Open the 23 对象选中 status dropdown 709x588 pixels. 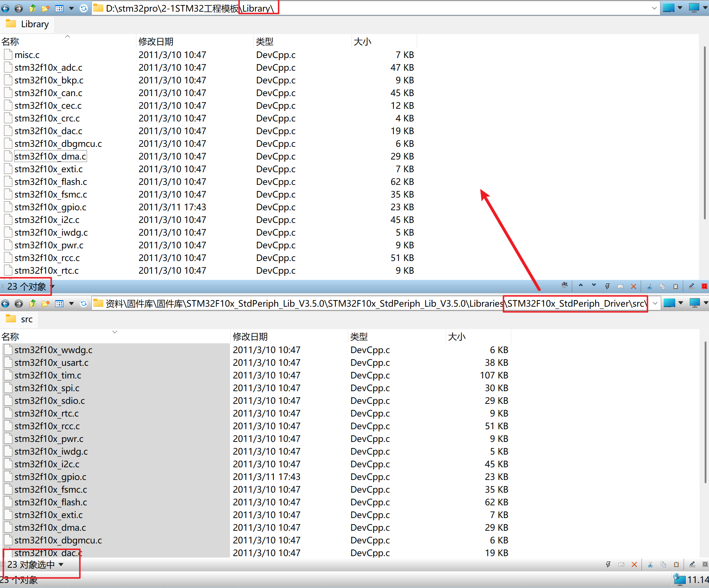(61, 564)
